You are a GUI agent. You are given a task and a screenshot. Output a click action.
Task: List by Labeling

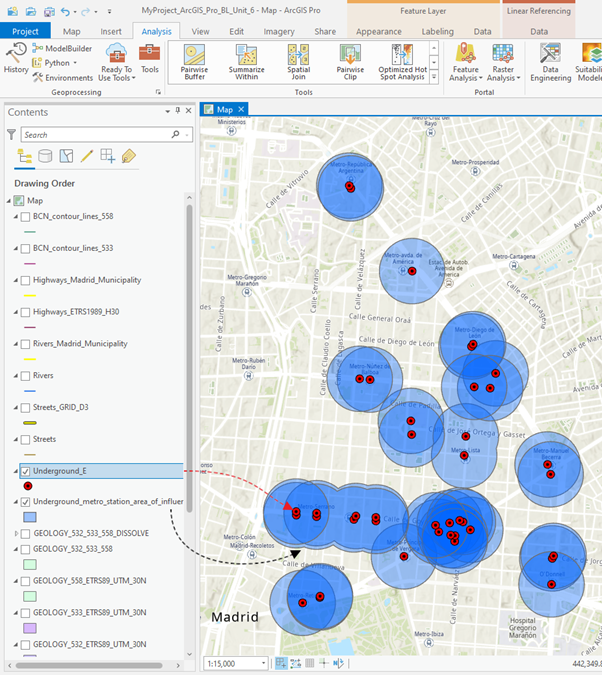tap(128, 156)
